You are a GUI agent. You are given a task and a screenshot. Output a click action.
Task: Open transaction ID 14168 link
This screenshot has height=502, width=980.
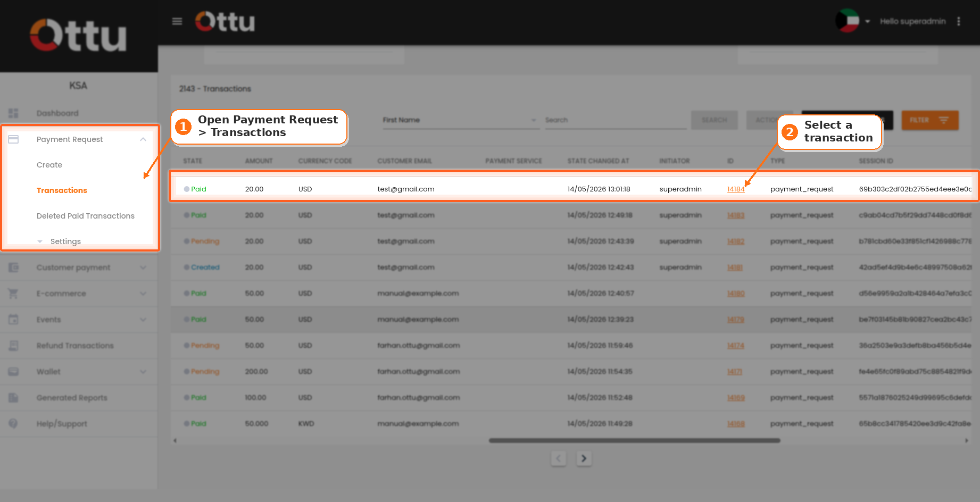point(736,424)
